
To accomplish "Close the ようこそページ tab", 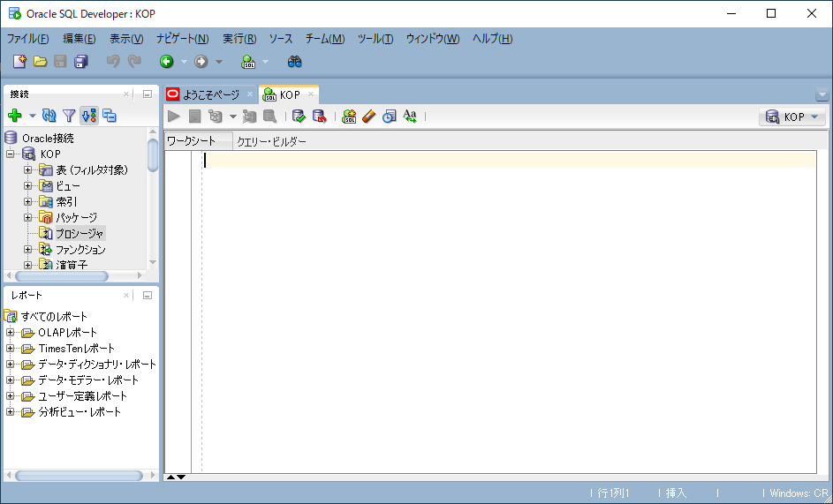I will tap(250, 94).
